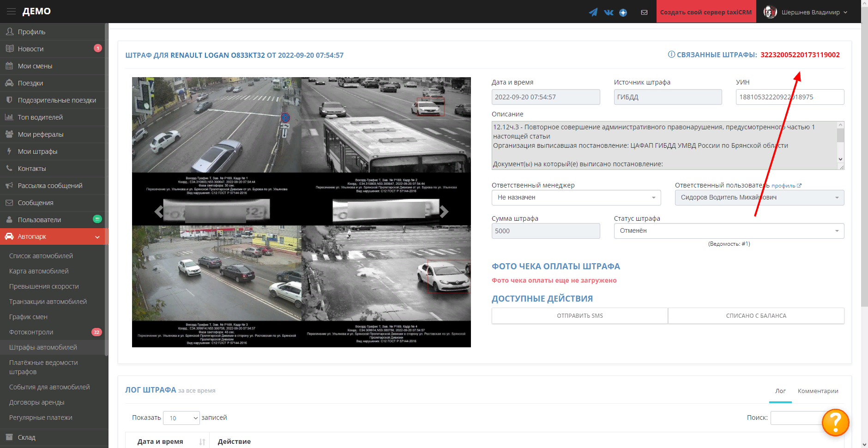868x448 pixels.
Task: Click description scrollbar down arrow
Action: 840,159
